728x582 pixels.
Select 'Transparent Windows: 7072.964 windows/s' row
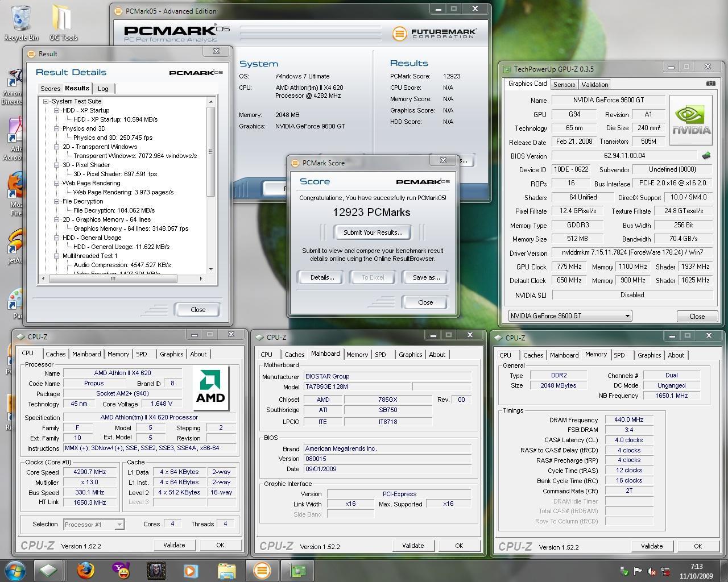(135, 156)
